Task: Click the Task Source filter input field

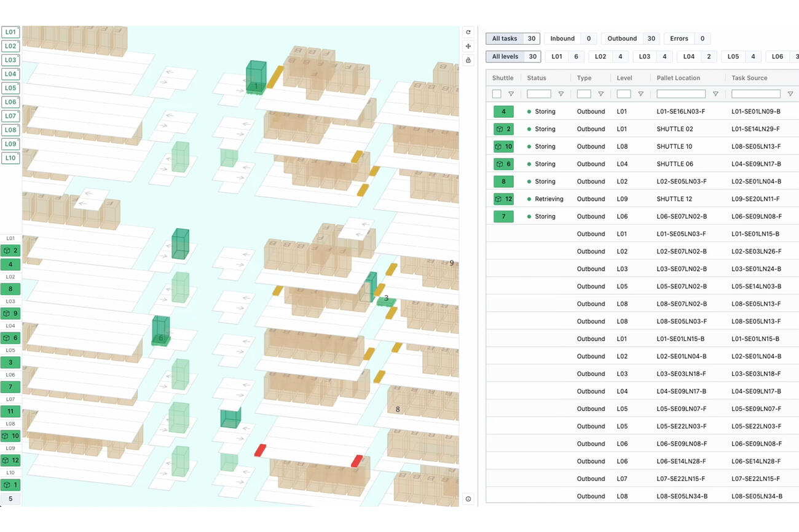Action: (x=755, y=94)
